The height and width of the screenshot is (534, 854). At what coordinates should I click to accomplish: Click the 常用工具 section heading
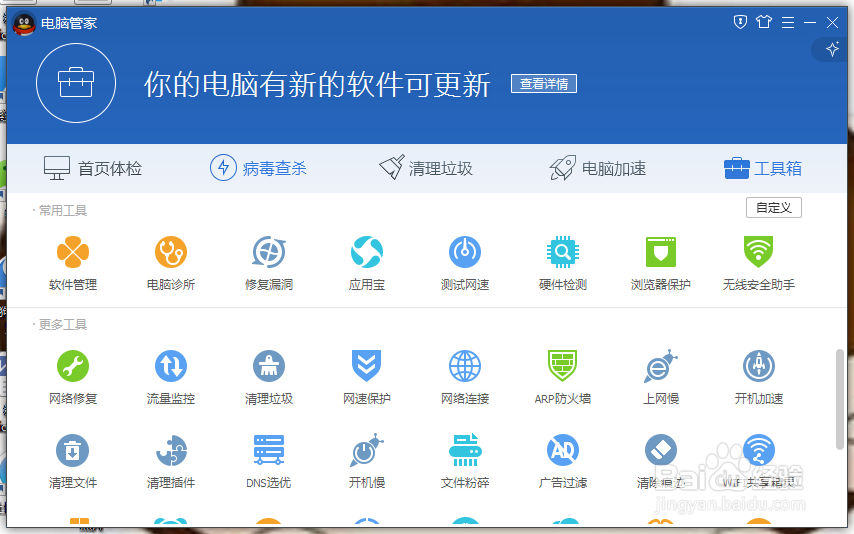click(63, 210)
